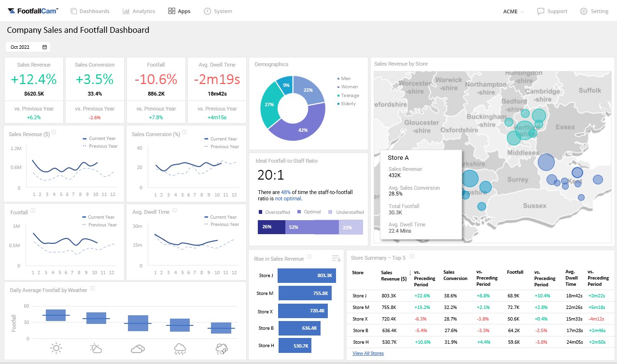
Task: Click the 26% Overstaffed bar segment
Action: pos(271,227)
